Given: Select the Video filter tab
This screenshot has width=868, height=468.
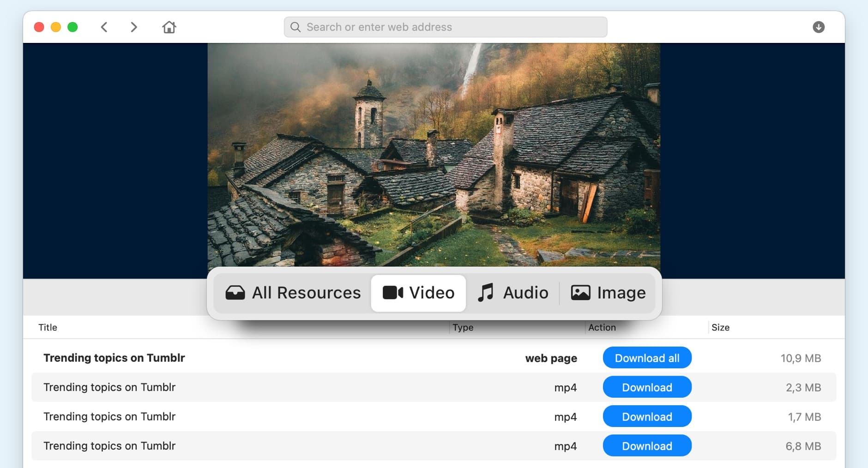Looking at the screenshot, I should tap(418, 293).
